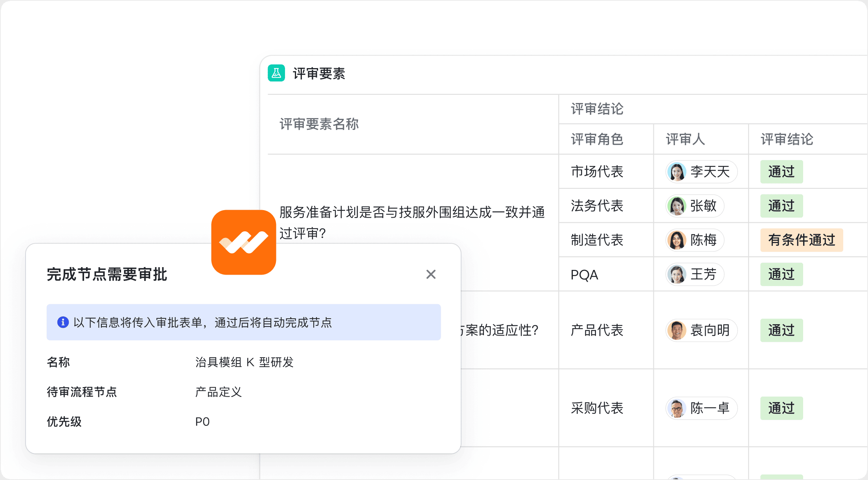868x480 pixels.
Task: Open 张敏's avatar
Action: point(677,206)
